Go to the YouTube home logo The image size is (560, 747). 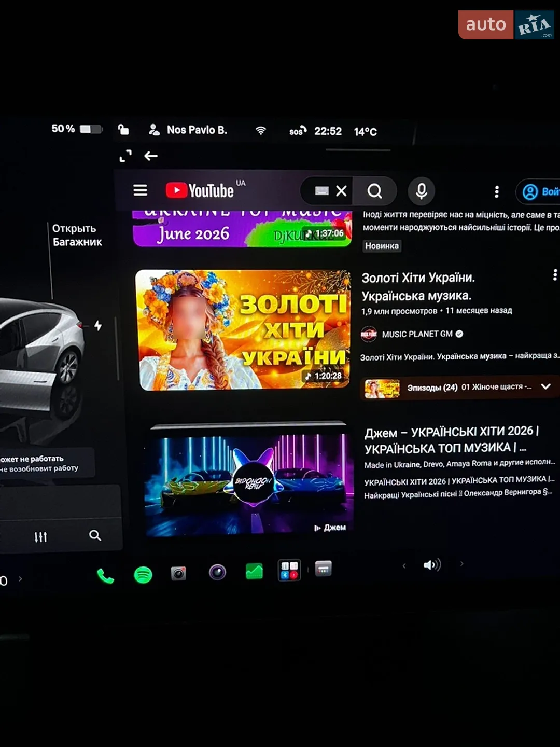click(200, 190)
